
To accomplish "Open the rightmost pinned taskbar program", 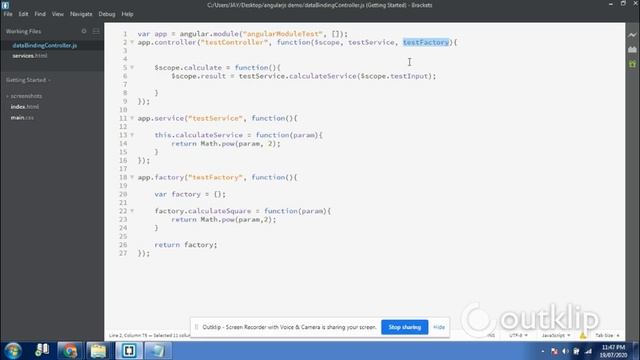I will coord(158,351).
